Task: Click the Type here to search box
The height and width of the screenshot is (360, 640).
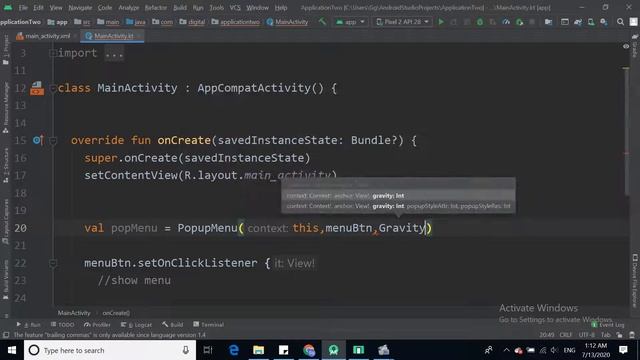Action: 110,350
